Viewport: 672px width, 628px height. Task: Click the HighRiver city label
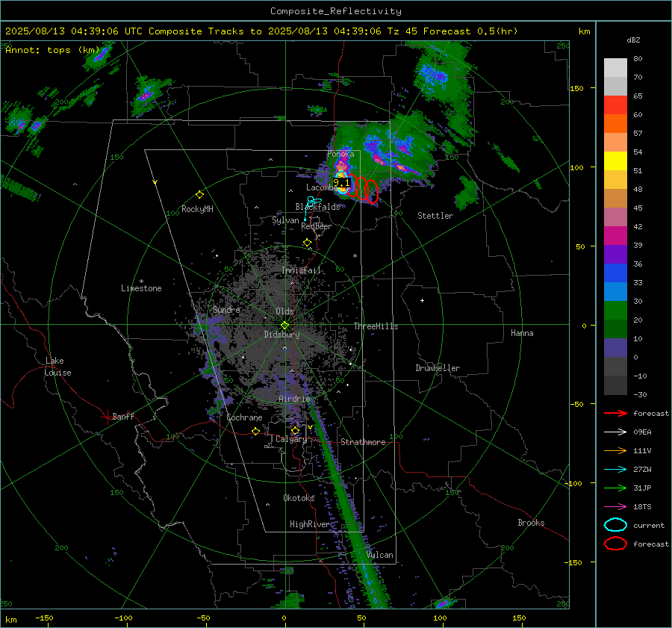[x=310, y=524]
